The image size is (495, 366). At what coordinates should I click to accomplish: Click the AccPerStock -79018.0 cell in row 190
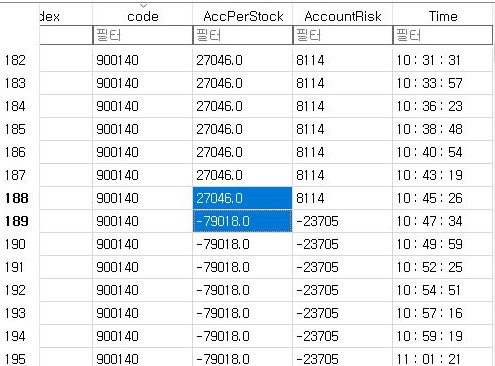tap(243, 244)
